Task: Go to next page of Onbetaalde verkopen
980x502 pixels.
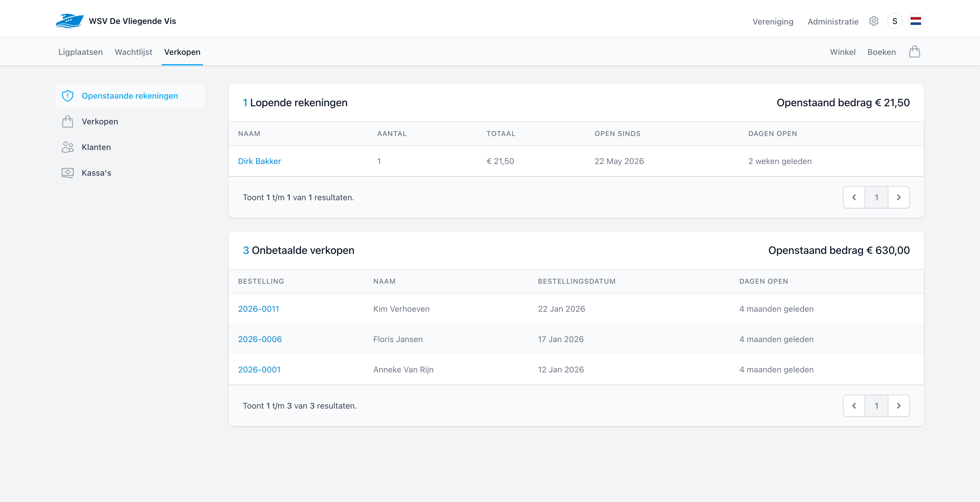Action: pos(899,406)
